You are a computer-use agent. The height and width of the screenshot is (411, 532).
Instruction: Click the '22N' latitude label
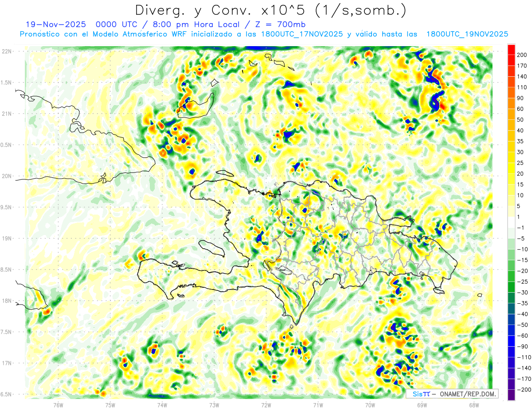point(7,51)
